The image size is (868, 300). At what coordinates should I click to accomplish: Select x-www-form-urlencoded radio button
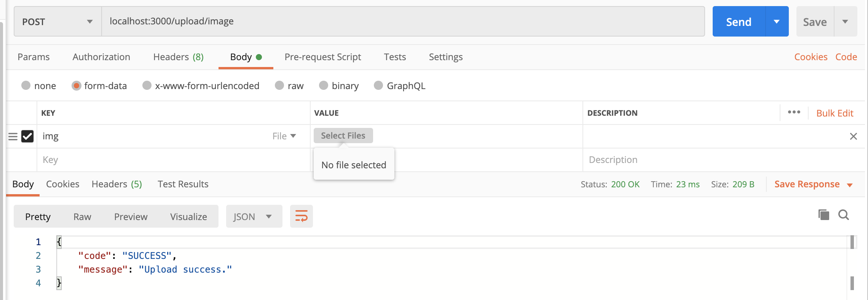(147, 86)
